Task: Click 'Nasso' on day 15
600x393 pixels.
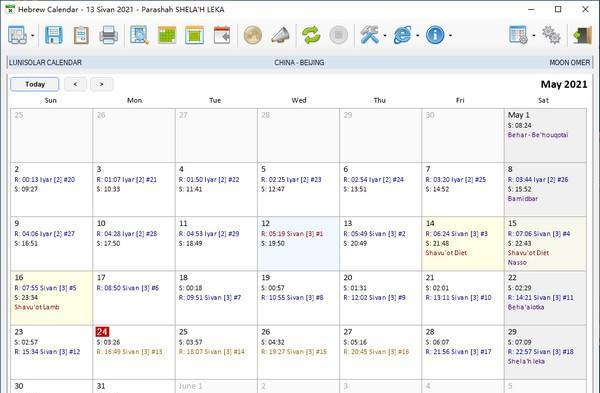Action: tap(517, 263)
